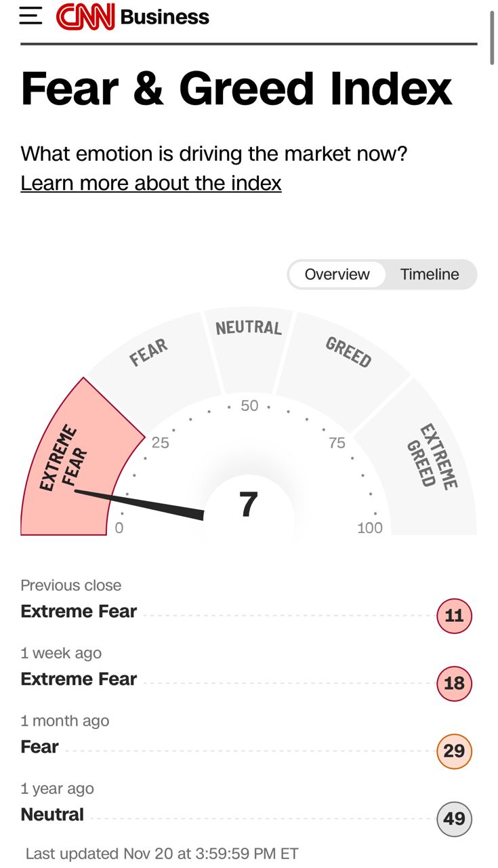The width and height of the screenshot is (498, 868).
Task: Open the CNN Business section link
Action: point(165,17)
